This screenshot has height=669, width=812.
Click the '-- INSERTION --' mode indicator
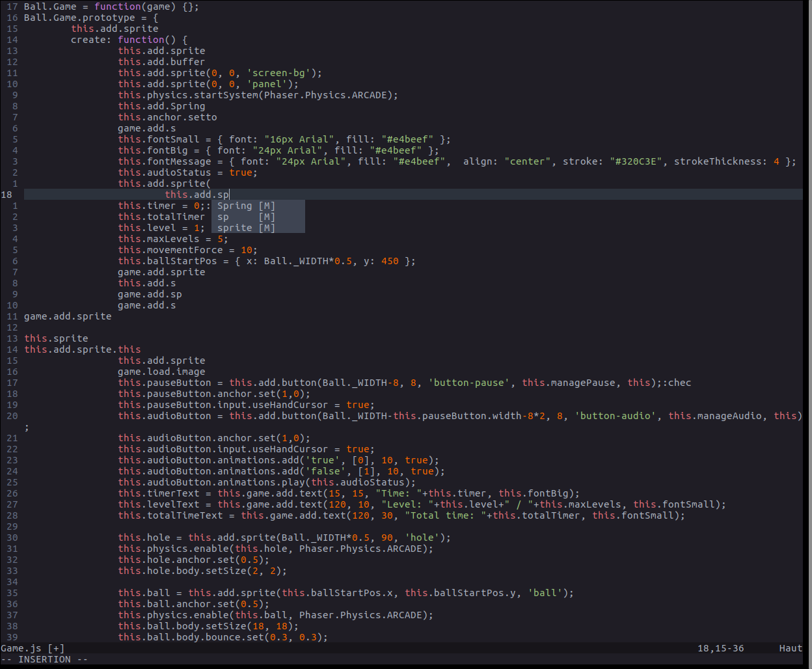pyautogui.click(x=44, y=659)
